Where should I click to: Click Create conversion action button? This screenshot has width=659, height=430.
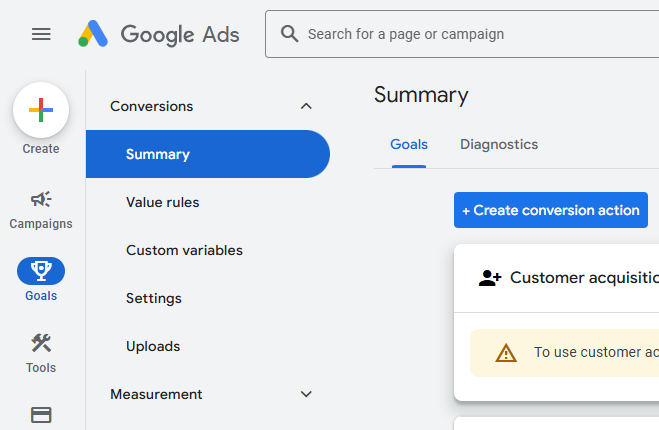[551, 210]
